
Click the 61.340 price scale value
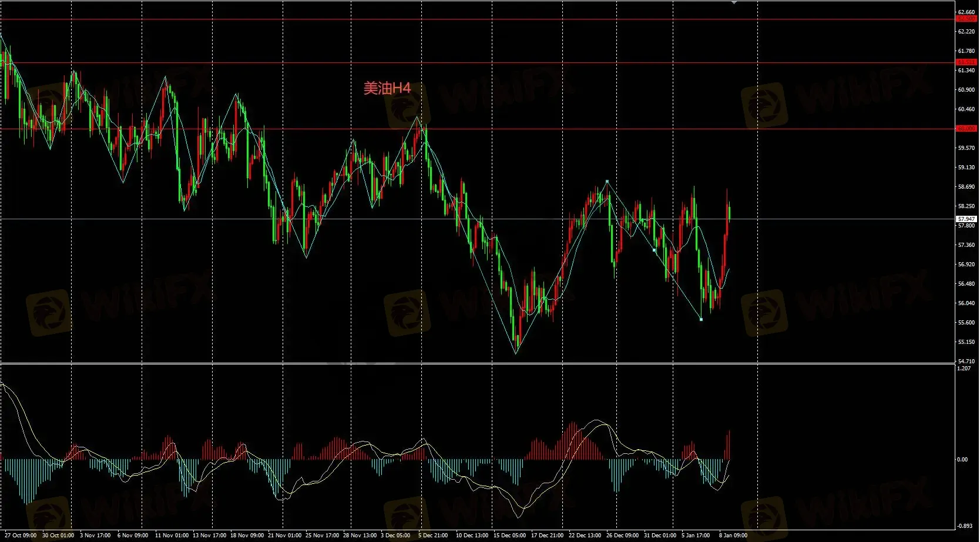[x=966, y=71]
